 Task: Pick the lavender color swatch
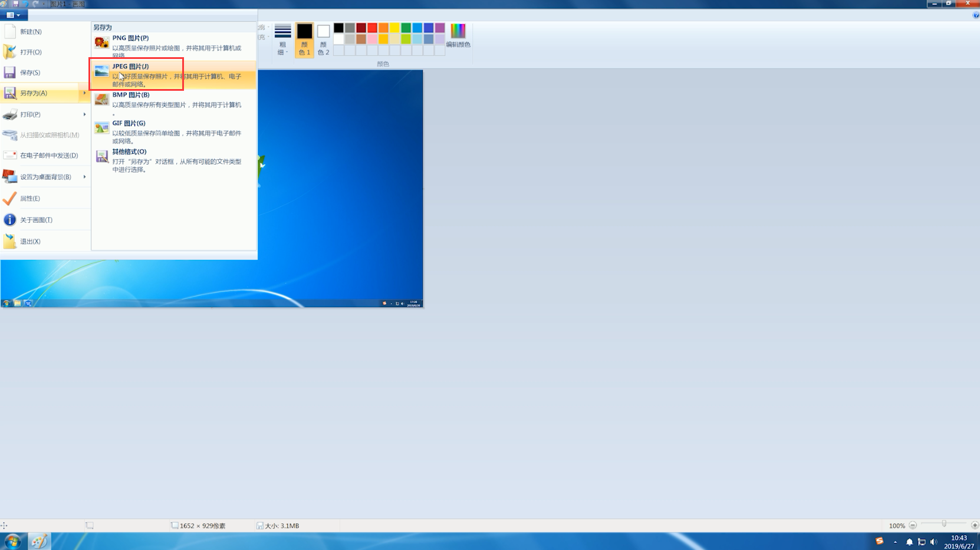(440, 39)
